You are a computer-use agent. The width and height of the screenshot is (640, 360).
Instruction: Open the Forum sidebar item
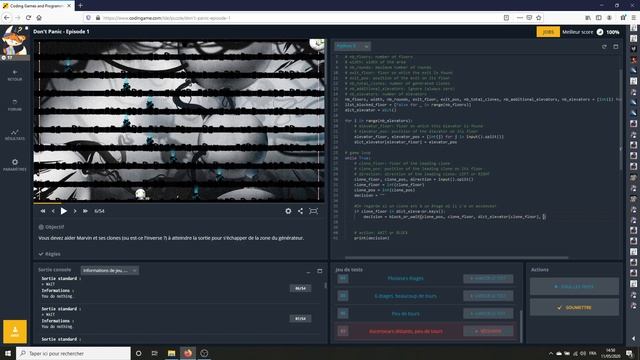pos(15,105)
